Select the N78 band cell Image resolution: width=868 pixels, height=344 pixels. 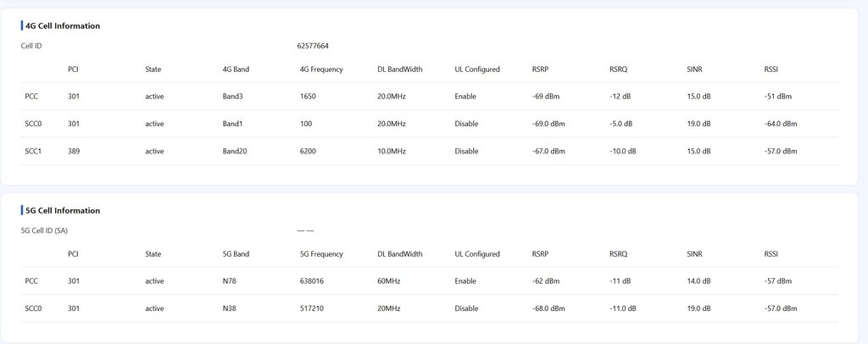[230, 281]
